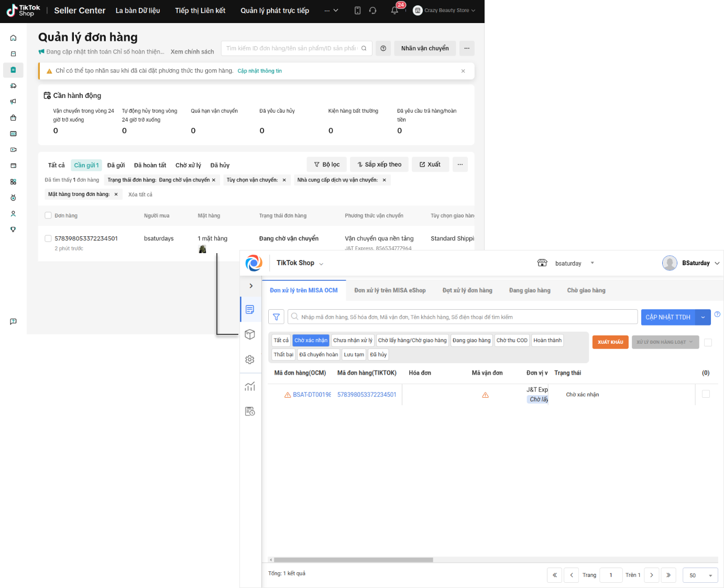Click the MISA help circle icon near CẬP NHẬT TTDH
The width and height of the screenshot is (724, 588).
[717, 314]
